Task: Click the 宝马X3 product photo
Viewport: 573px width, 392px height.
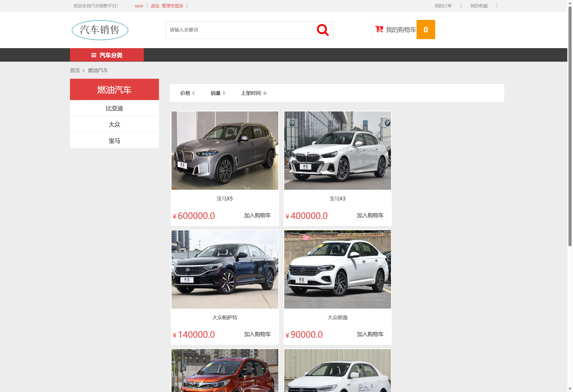Action: pos(337,150)
